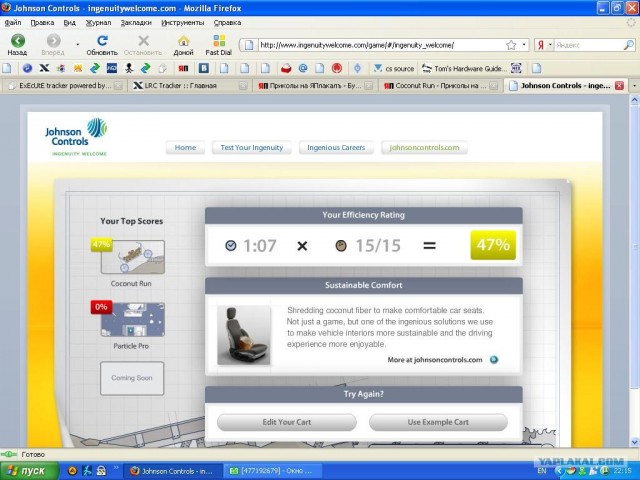The image size is (640, 480).
Task: Open the cs source bookmark
Action: tap(394, 69)
